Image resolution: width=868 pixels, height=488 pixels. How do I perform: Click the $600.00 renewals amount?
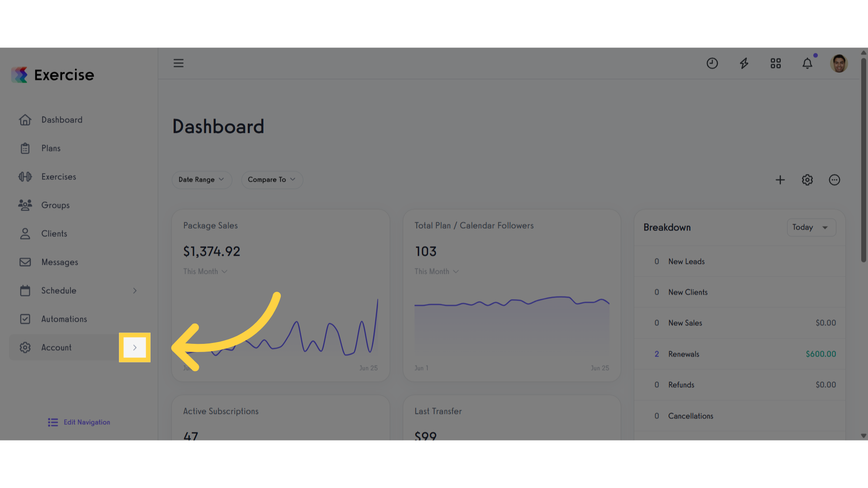821,354
